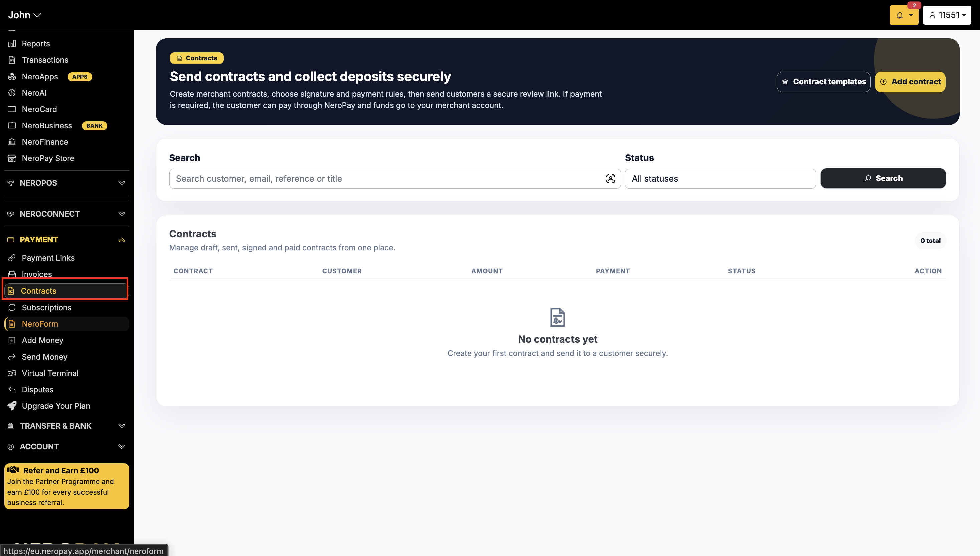Screen dimensions: 980x556
Task: Click the CUSTOMER column header
Action: tap(342, 271)
